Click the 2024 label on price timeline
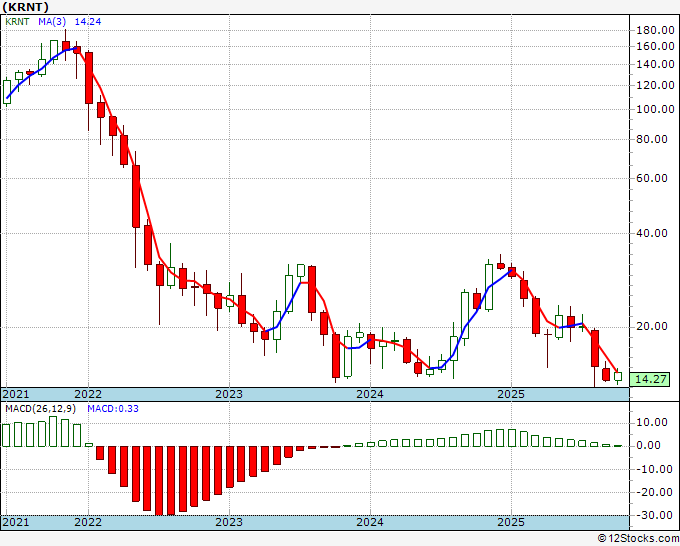The image size is (680, 546). coord(370,394)
